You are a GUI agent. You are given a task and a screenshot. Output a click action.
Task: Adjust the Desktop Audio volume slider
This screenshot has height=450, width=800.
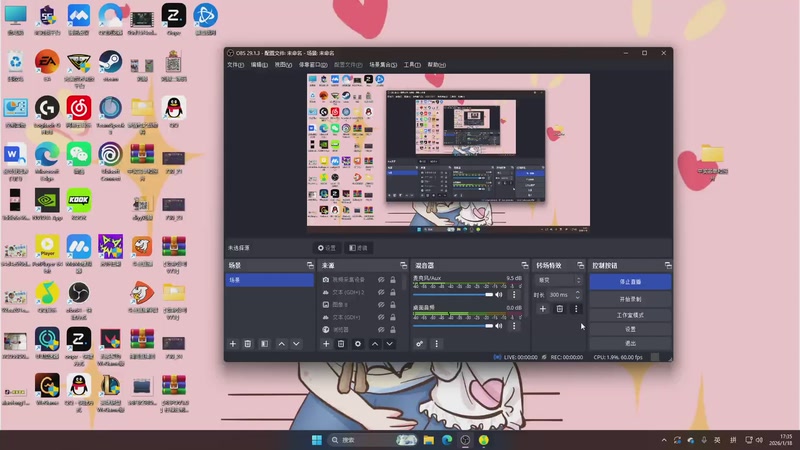453,326
